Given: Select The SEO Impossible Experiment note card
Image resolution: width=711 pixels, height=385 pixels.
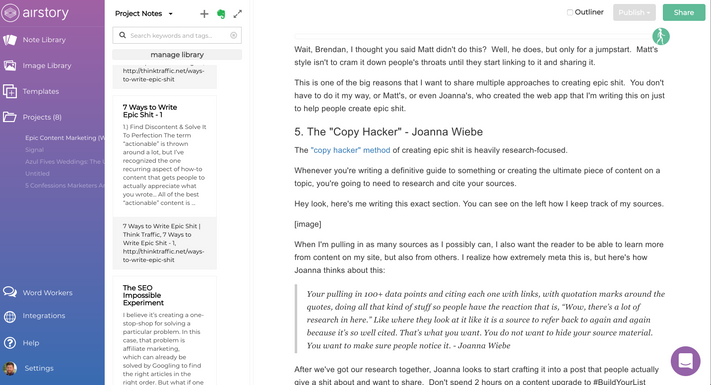Looking at the screenshot, I should tap(165, 330).
